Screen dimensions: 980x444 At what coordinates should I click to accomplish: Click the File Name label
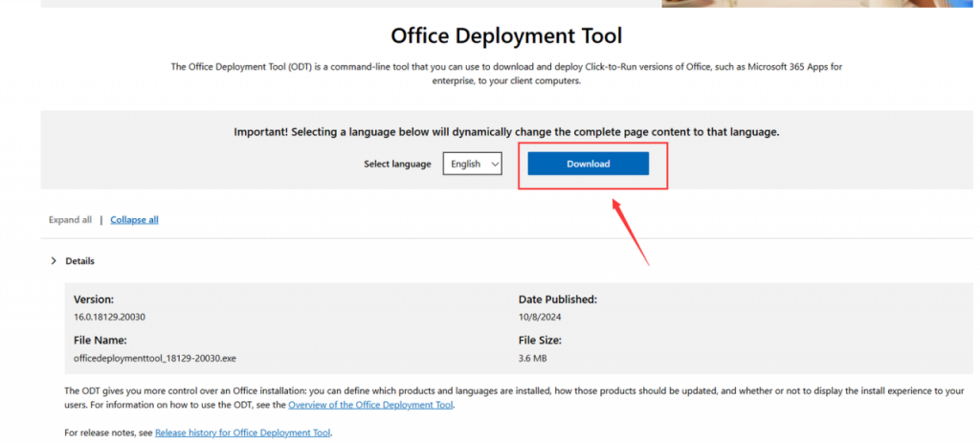coord(100,340)
